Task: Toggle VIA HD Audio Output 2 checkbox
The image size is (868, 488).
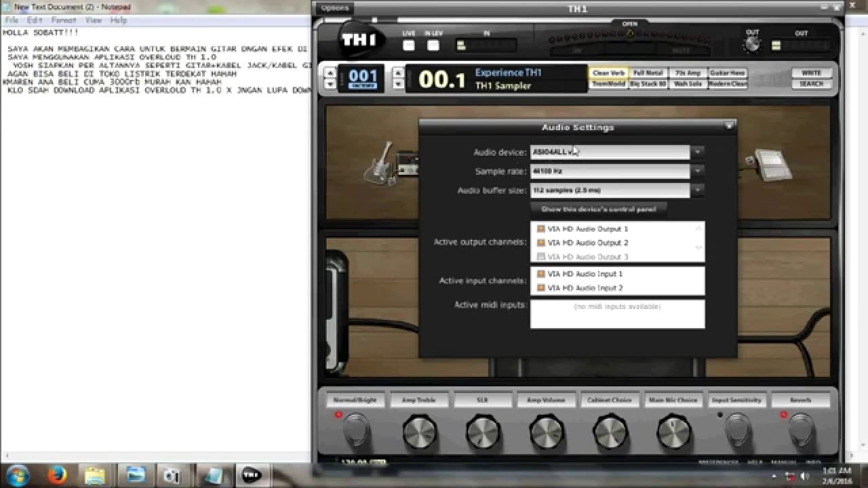Action: (x=541, y=243)
